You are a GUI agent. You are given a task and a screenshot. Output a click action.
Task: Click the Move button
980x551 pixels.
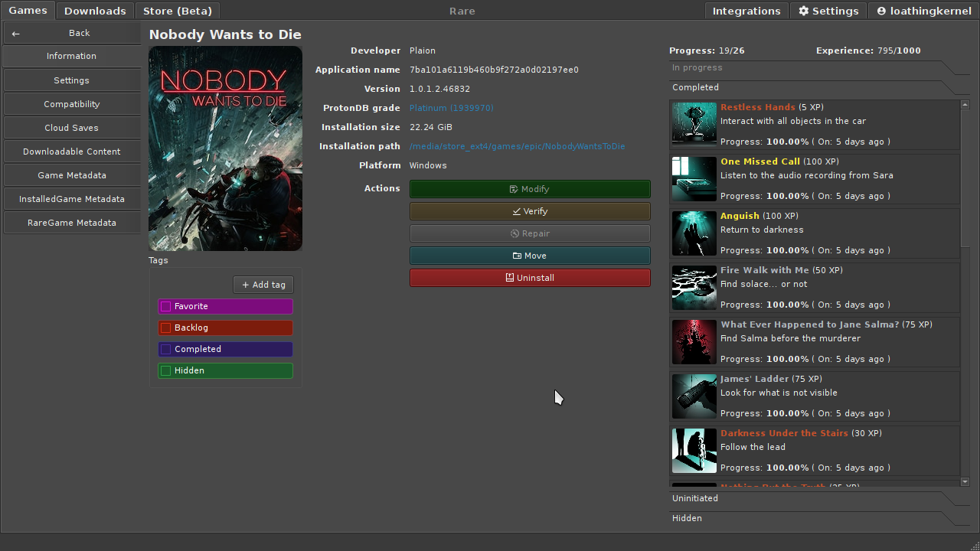click(530, 256)
